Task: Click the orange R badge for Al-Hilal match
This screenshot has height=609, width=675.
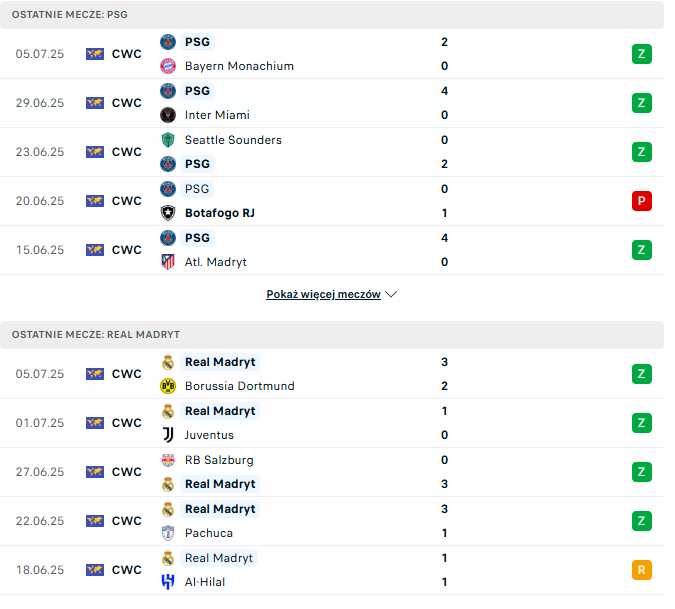Action: click(x=641, y=570)
